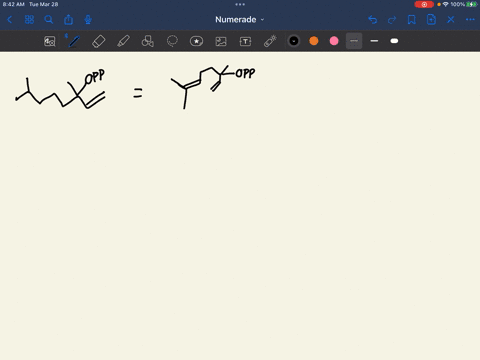Close the editing toolbar with X
The image size is (480, 360).
[451, 20]
